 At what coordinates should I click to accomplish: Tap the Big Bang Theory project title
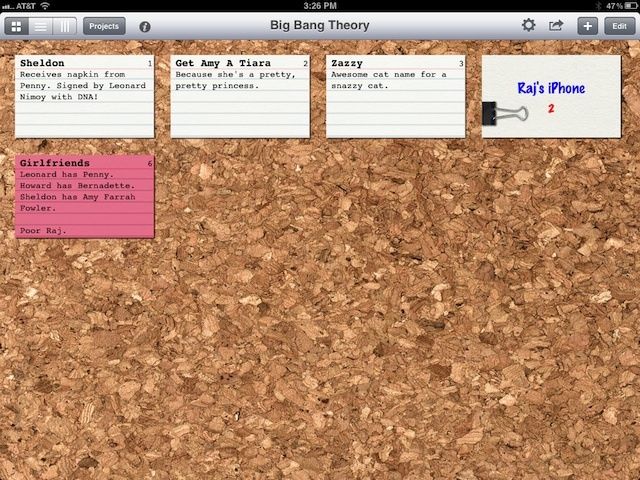tap(320, 26)
